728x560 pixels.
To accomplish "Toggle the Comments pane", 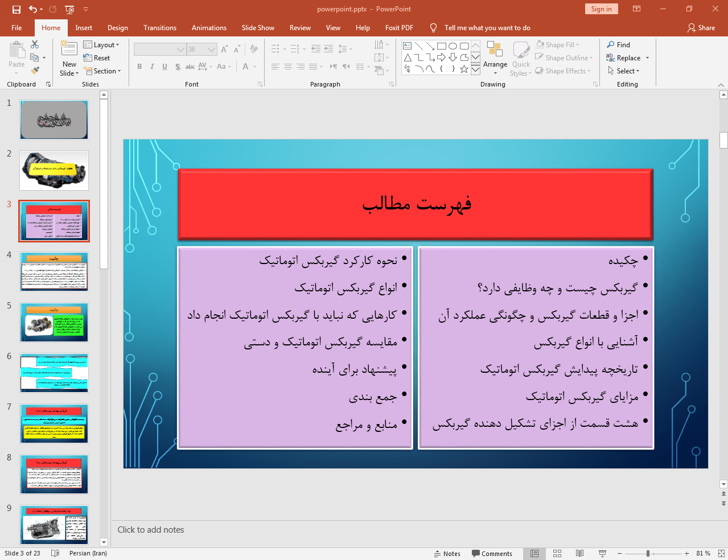I will pyautogui.click(x=492, y=553).
